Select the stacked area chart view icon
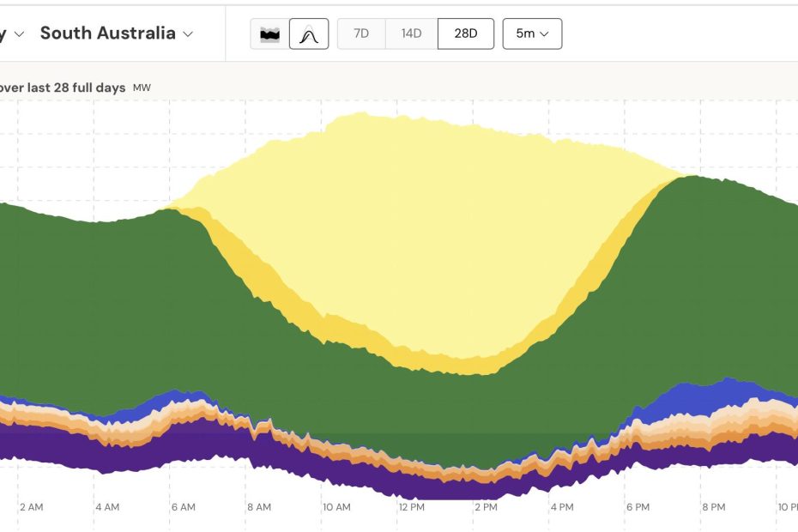This screenshot has height=532, width=798. coord(269,33)
